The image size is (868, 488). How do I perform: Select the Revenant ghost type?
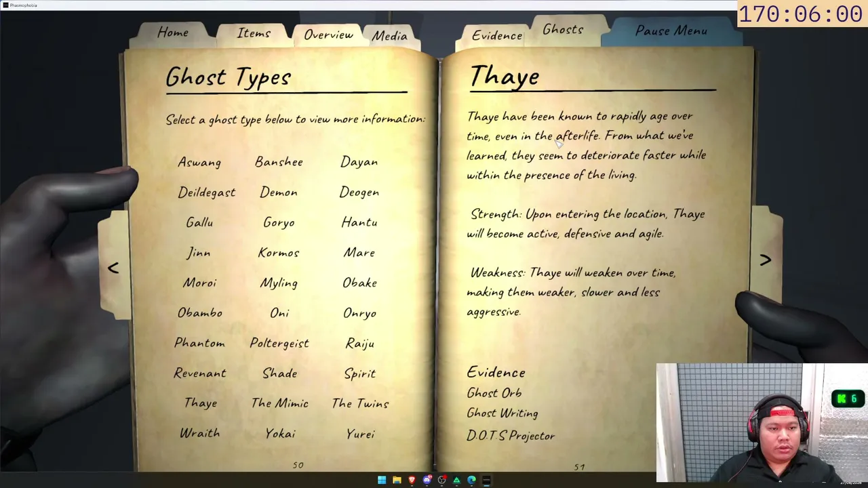(200, 373)
